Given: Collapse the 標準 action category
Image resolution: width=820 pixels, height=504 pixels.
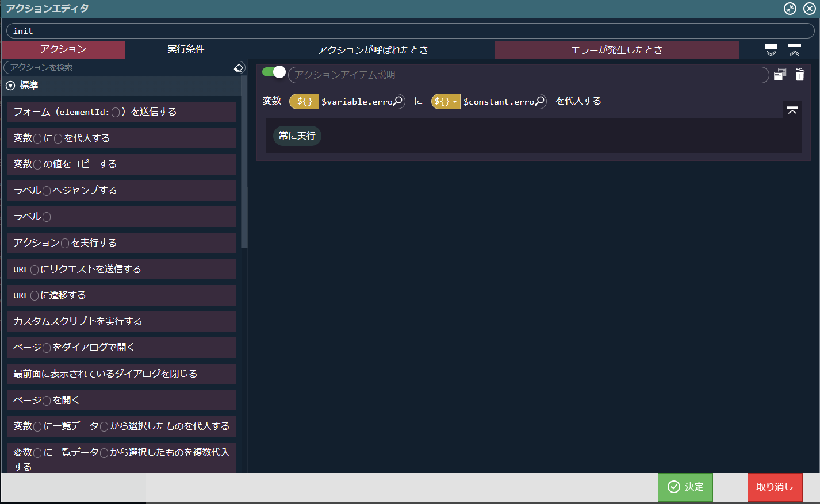Looking at the screenshot, I should 10,86.
